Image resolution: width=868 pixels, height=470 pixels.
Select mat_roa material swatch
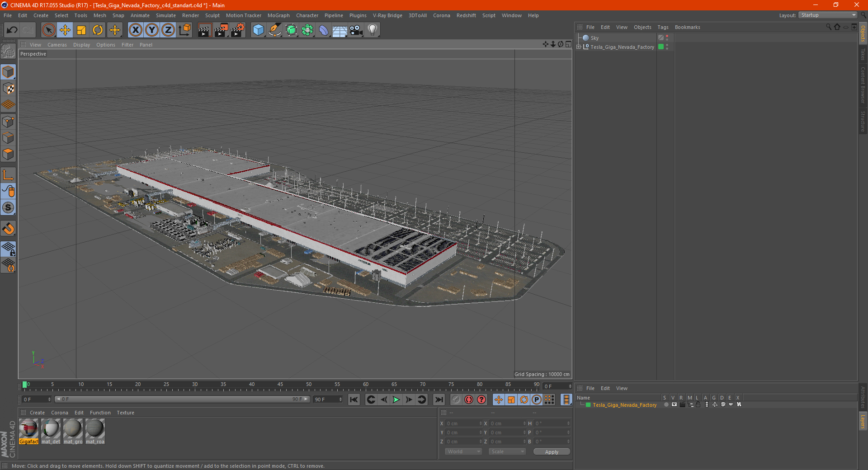(x=95, y=431)
